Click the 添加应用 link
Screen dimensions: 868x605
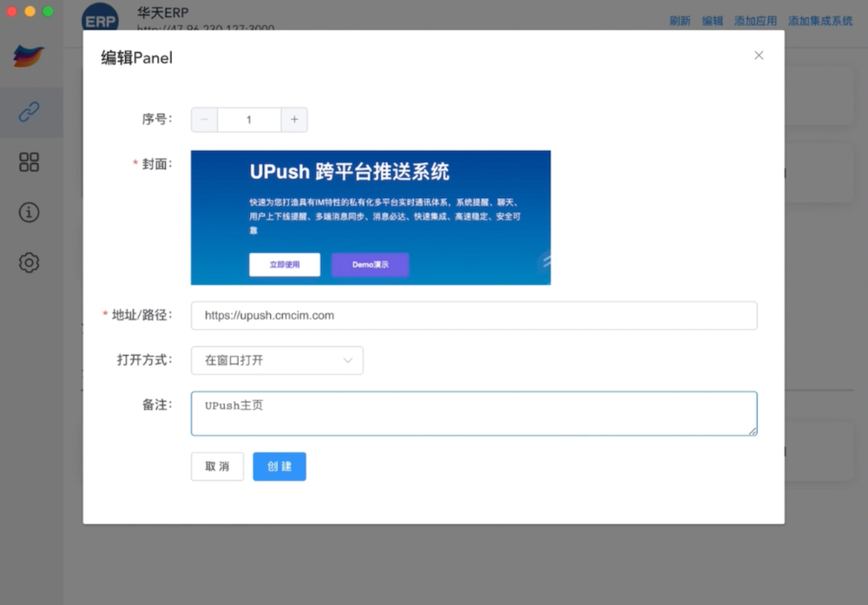[x=755, y=21]
